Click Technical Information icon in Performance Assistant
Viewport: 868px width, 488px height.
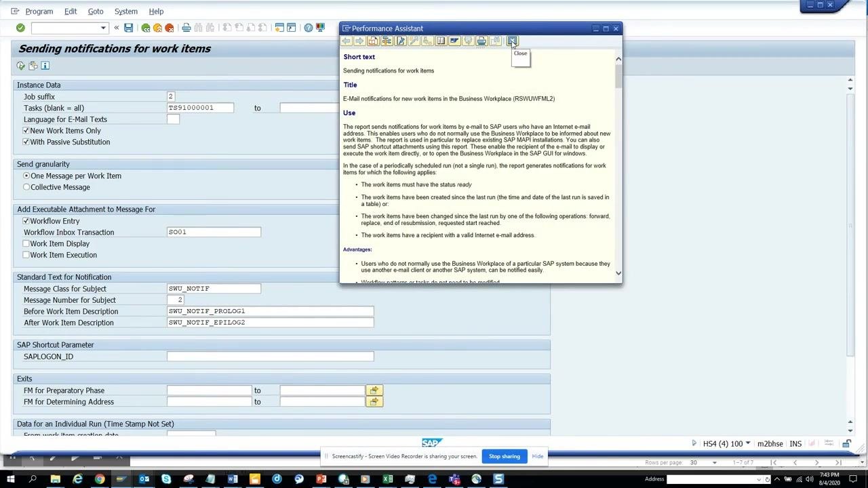[387, 41]
